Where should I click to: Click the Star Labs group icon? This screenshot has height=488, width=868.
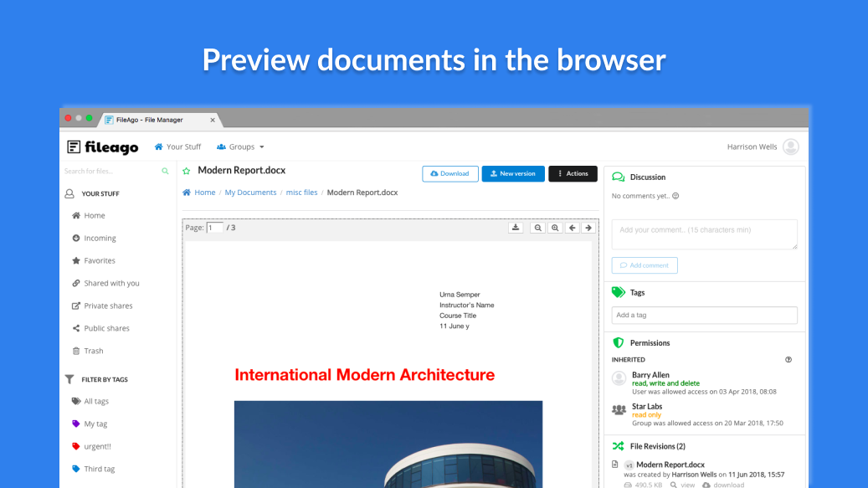click(x=619, y=410)
